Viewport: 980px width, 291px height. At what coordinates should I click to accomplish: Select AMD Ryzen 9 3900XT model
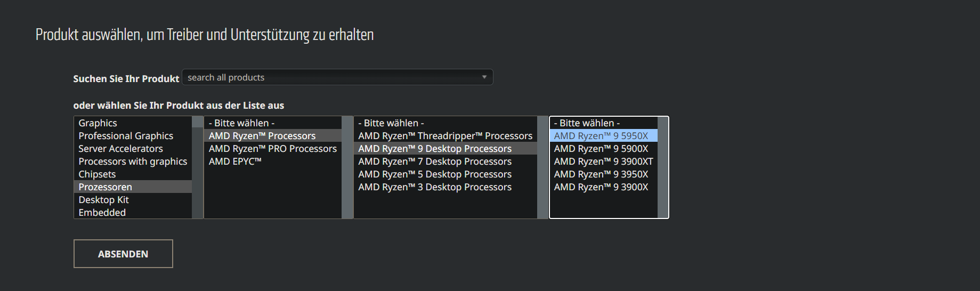coord(603,161)
